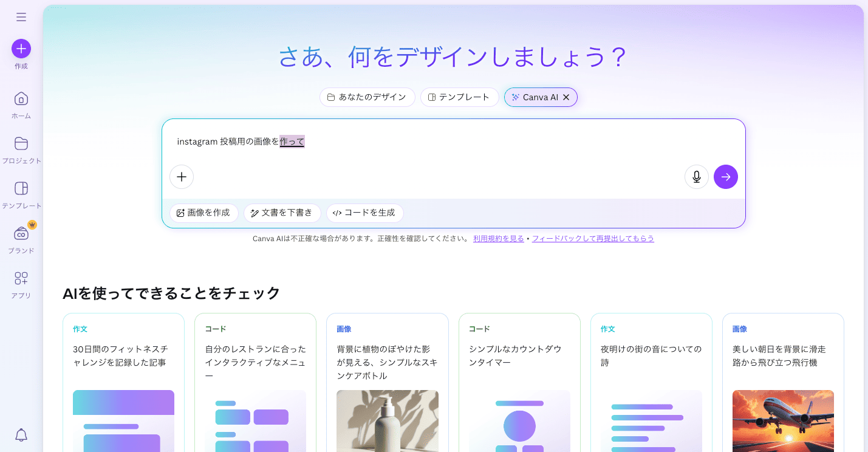Click コードを生成 button
Viewport: 868px width, 452px height.
(365, 213)
